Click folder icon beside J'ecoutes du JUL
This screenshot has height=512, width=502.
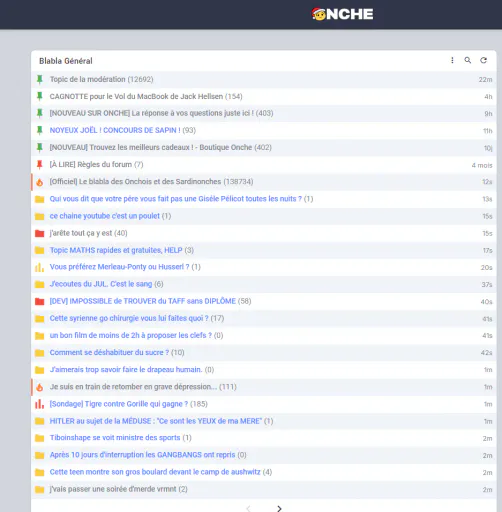[x=40, y=284]
